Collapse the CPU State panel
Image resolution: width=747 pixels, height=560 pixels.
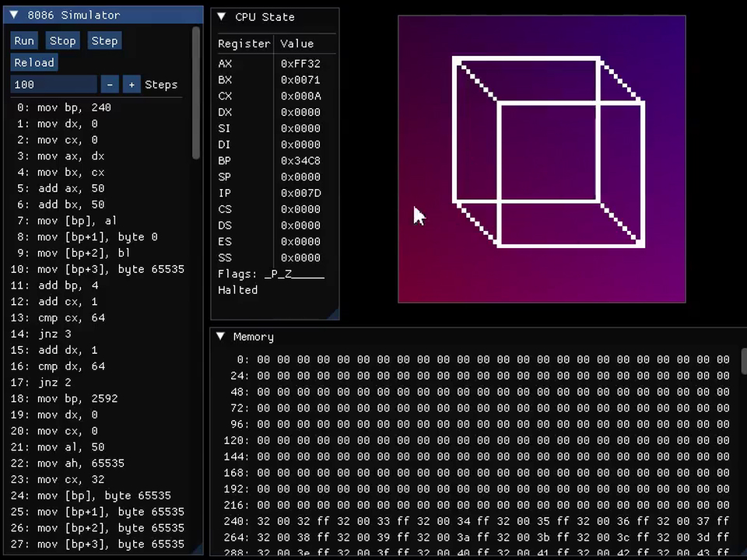click(x=221, y=16)
